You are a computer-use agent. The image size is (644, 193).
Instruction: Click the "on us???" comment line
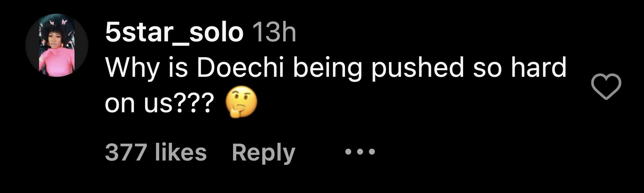(157, 104)
